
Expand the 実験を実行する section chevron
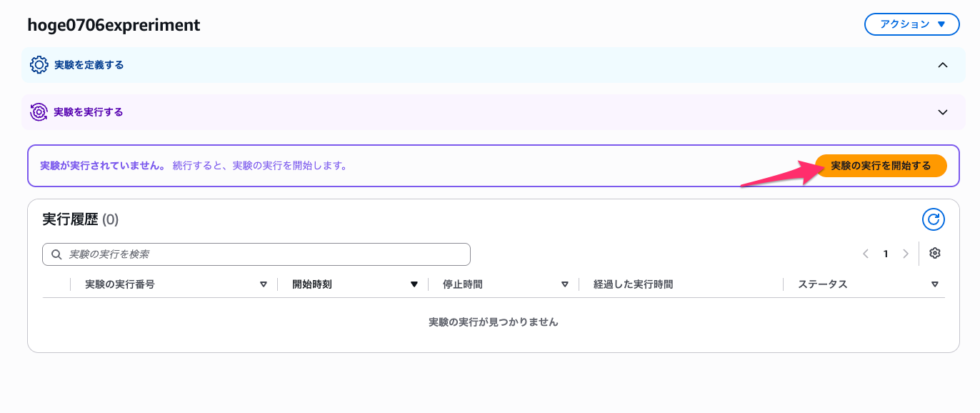point(943,112)
